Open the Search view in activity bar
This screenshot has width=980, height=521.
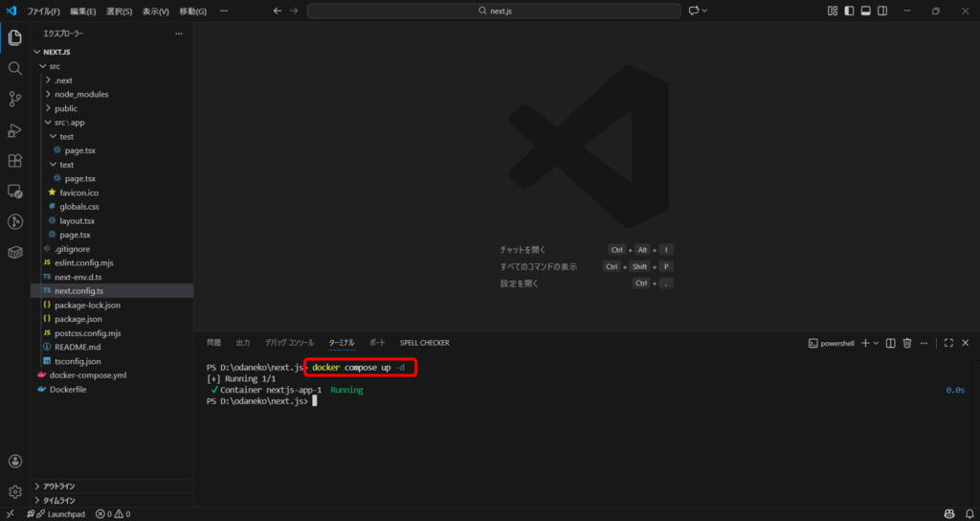coord(14,69)
